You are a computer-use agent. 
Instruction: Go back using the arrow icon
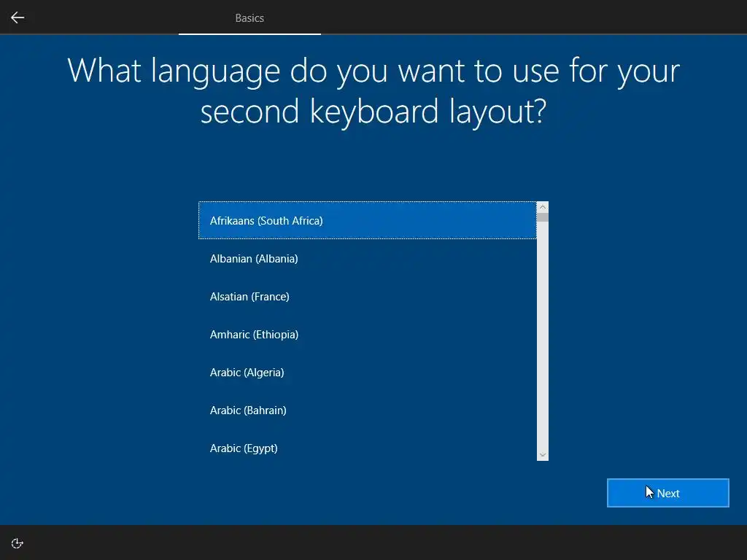18,17
